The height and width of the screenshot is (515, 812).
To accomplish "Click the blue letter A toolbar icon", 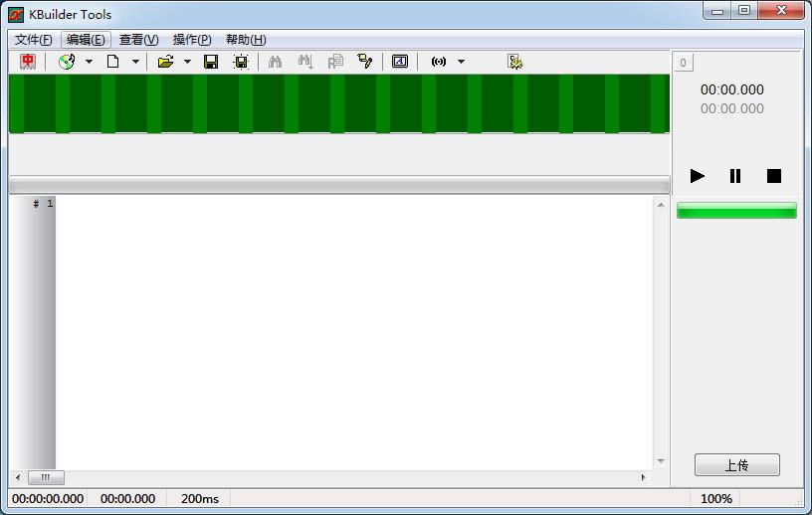I will [400, 62].
